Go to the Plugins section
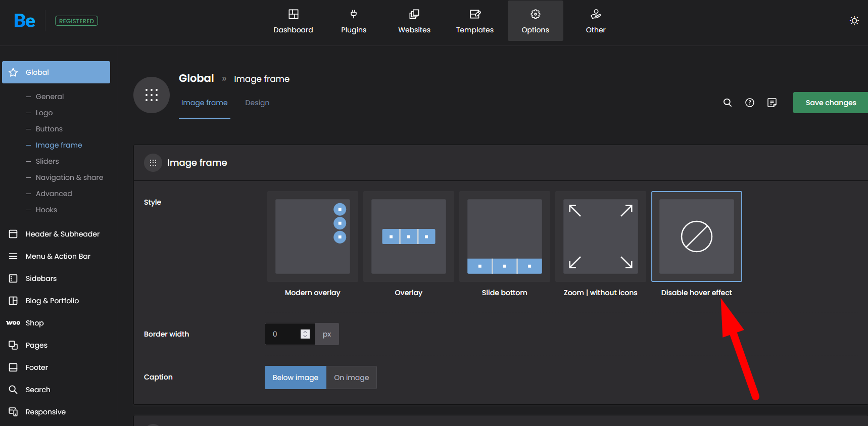Viewport: 868px width, 426px height. (353, 21)
